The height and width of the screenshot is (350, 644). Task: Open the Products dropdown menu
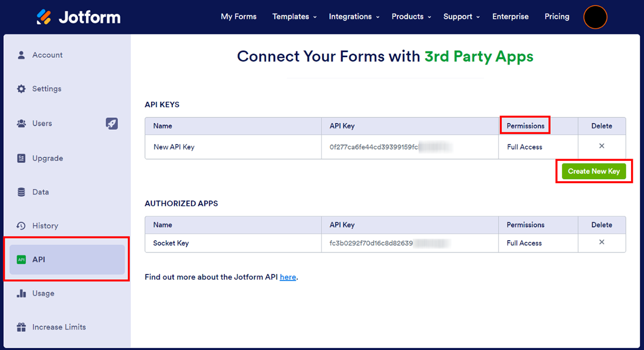tap(411, 17)
